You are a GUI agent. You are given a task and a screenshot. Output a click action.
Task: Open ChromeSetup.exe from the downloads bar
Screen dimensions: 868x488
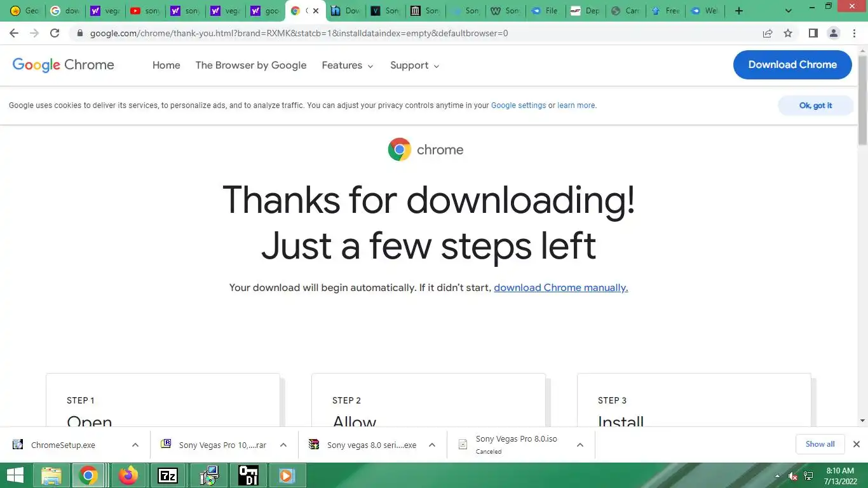pyautogui.click(x=63, y=445)
